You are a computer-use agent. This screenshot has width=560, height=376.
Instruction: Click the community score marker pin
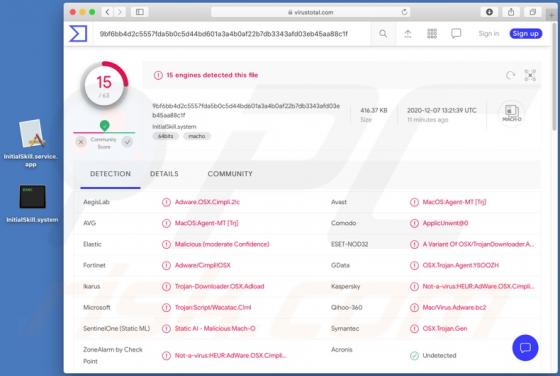coord(104,126)
